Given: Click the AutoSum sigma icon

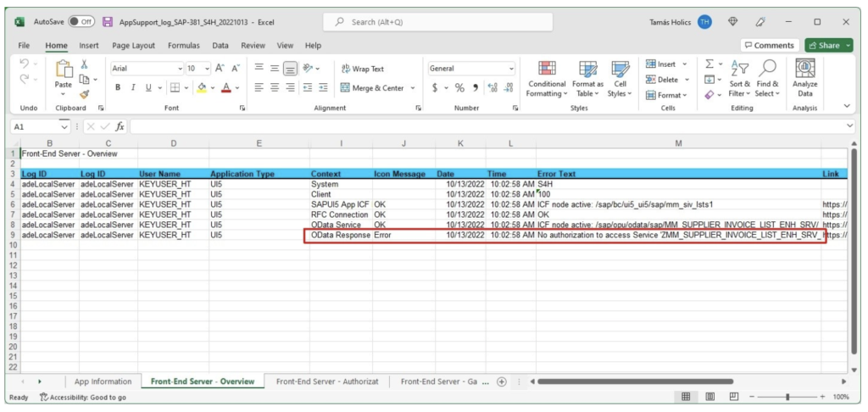Looking at the screenshot, I should click(709, 64).
